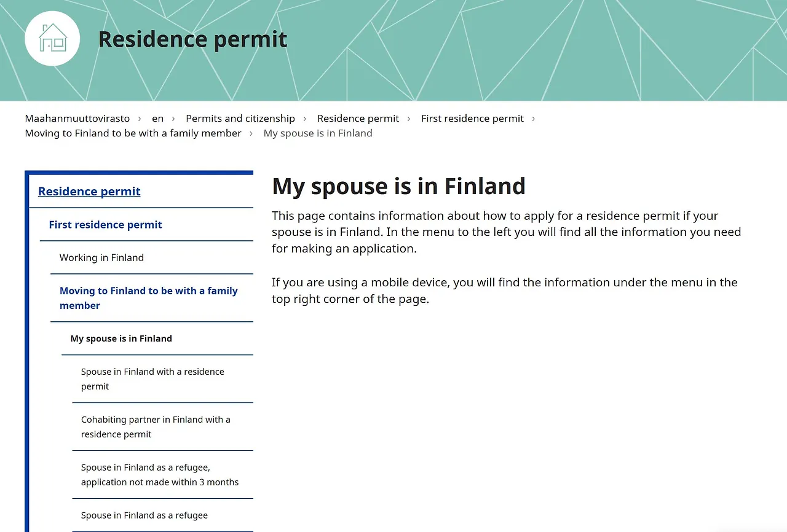This screenshot has width=787, height=532.
Task: Click the current page breadcrumb 'My spouse is in Finland'
Action: click(x=317, y=133)
